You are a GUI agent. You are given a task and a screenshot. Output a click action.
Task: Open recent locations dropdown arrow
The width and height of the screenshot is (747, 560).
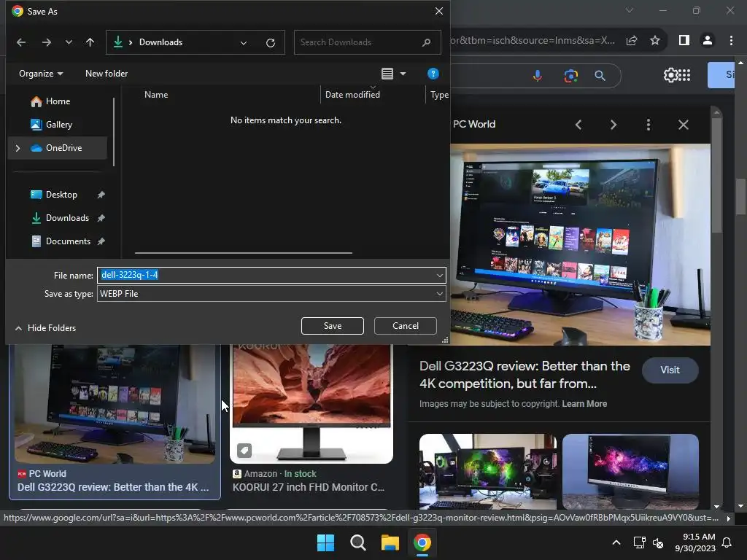tap(69, 42)
